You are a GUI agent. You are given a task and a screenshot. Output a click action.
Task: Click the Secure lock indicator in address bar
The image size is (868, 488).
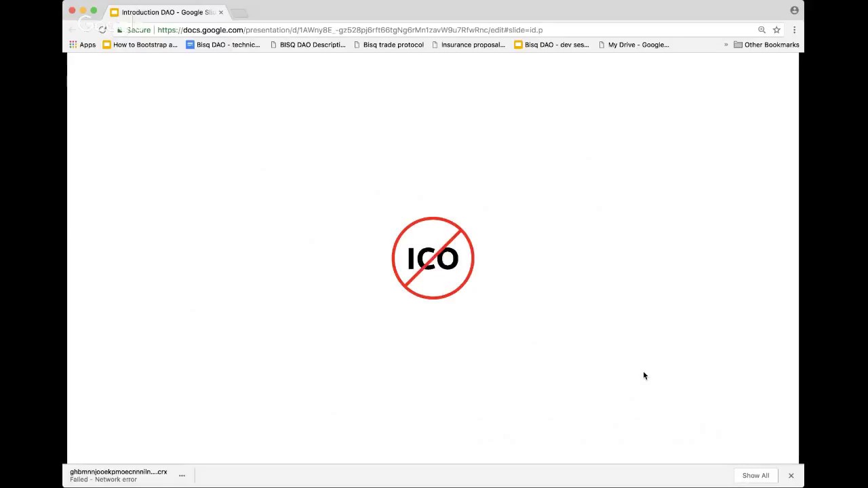(x=134, y=30)
